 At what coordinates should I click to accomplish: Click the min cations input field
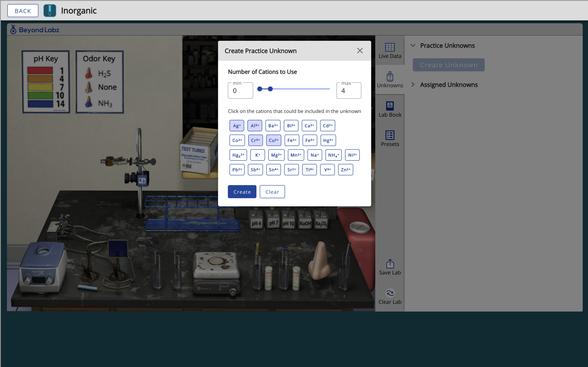pos(240,91)
